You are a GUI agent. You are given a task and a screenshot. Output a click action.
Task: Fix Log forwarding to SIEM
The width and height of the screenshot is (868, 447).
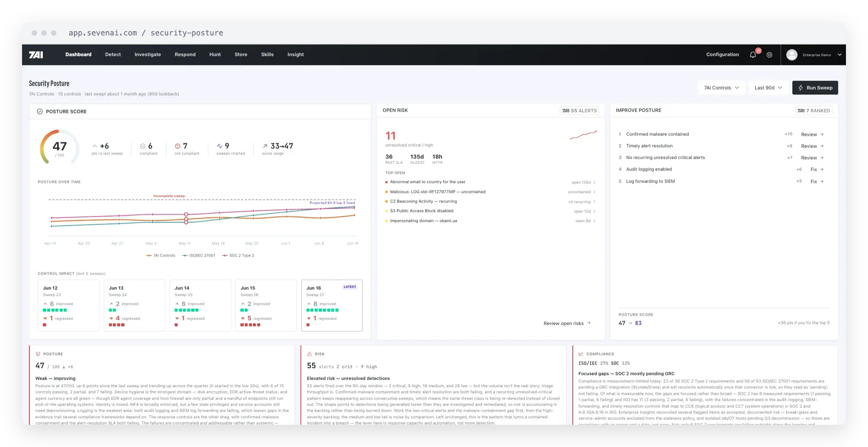pos(817,182)
